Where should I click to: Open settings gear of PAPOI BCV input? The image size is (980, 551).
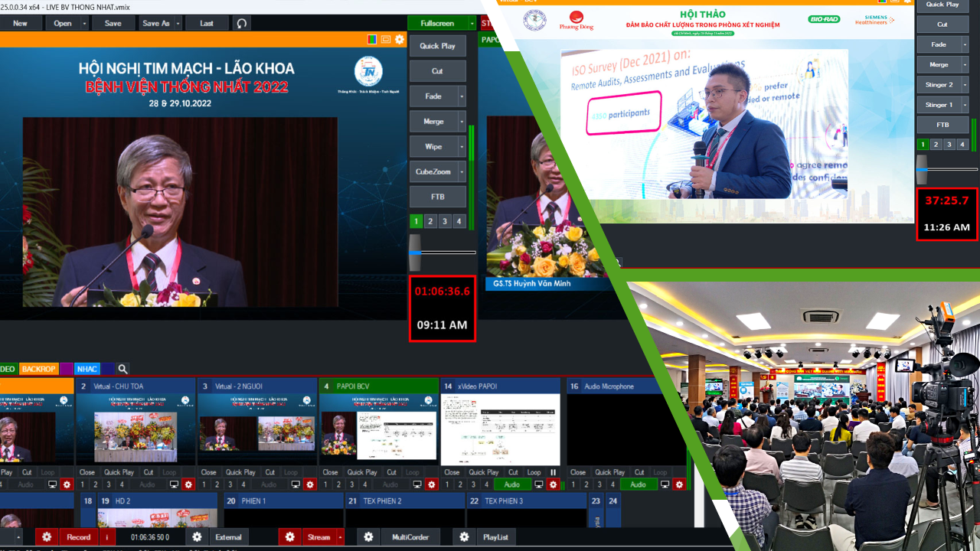coord(432,484)
